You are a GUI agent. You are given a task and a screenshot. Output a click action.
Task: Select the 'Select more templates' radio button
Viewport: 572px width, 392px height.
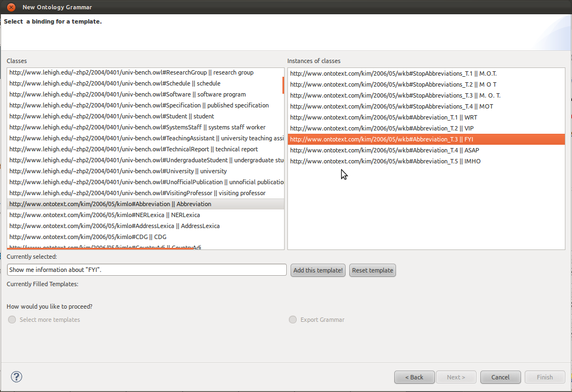[x=12, y=320]
